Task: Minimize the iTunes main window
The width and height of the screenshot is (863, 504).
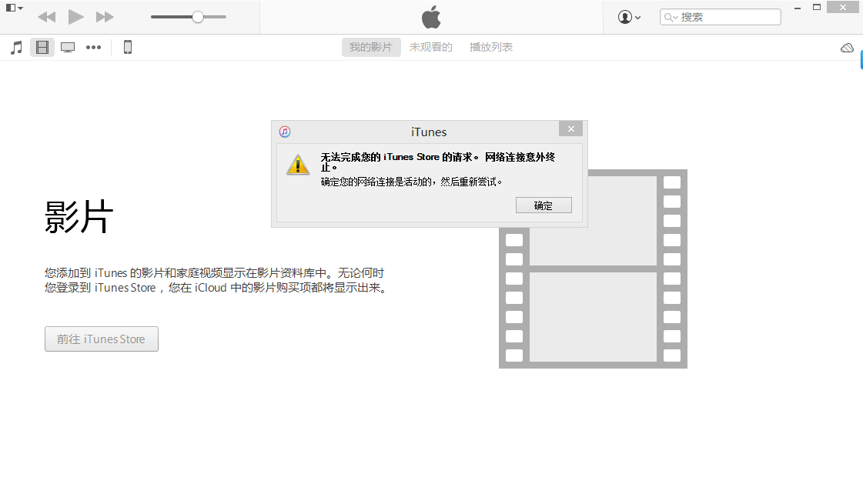Action: click(x=797, y=8)
